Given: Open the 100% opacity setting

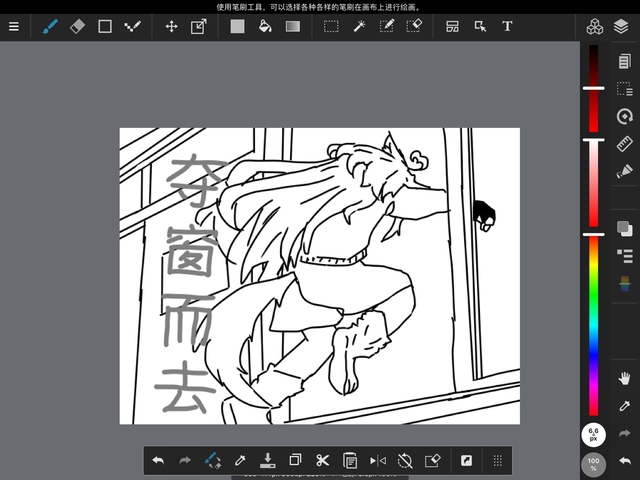Looking at the screenshot, I should [x=593, y=465].
